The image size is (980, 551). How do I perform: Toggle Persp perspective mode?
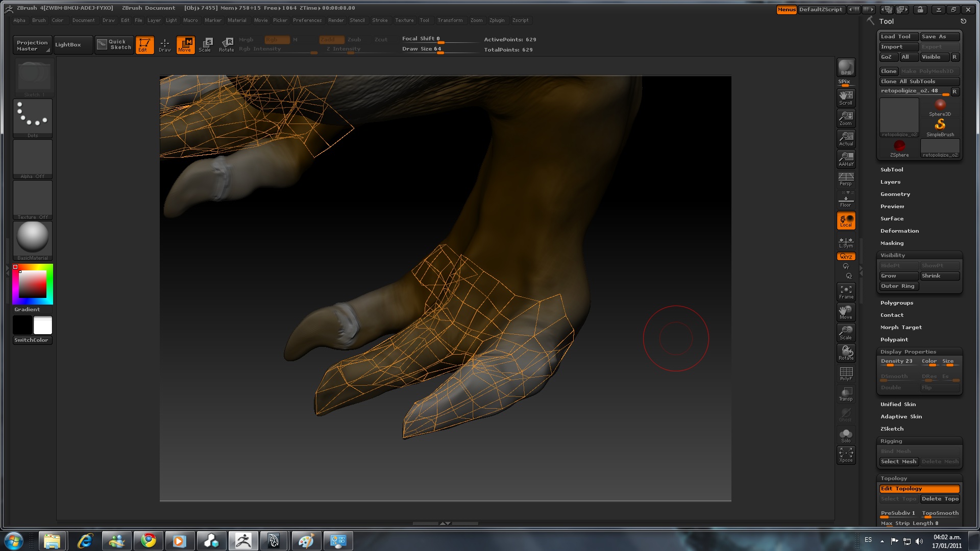(846, 179)
